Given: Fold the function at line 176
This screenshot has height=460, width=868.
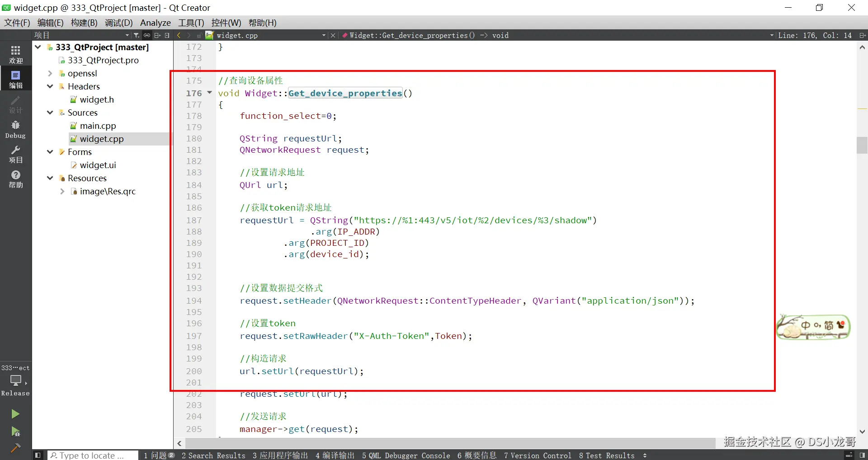Looking at the screenshot, I should 210,93.
